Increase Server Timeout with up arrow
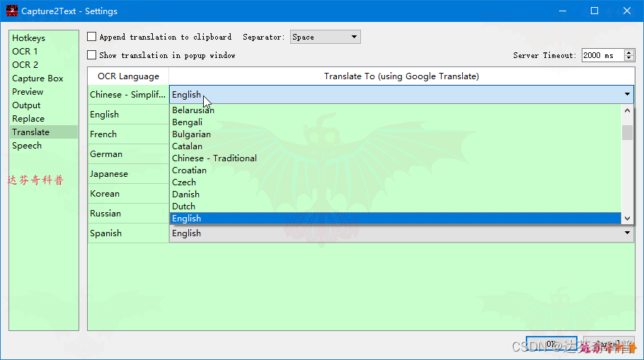The width and height of the screenshot is (644, 360). tap(629, 52)
